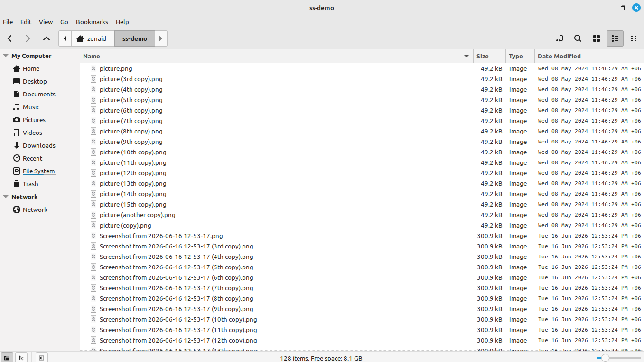The width and height of the screenshot is (644, 362).
Task: Go forward with the right arrow button
Action: pos(28,38)
